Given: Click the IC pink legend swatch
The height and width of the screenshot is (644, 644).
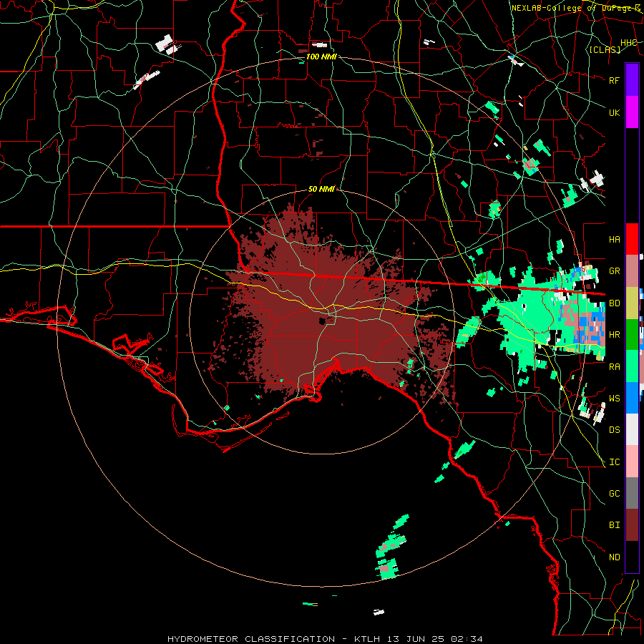Looking at the screenshot, I should [x=632, y=462].
